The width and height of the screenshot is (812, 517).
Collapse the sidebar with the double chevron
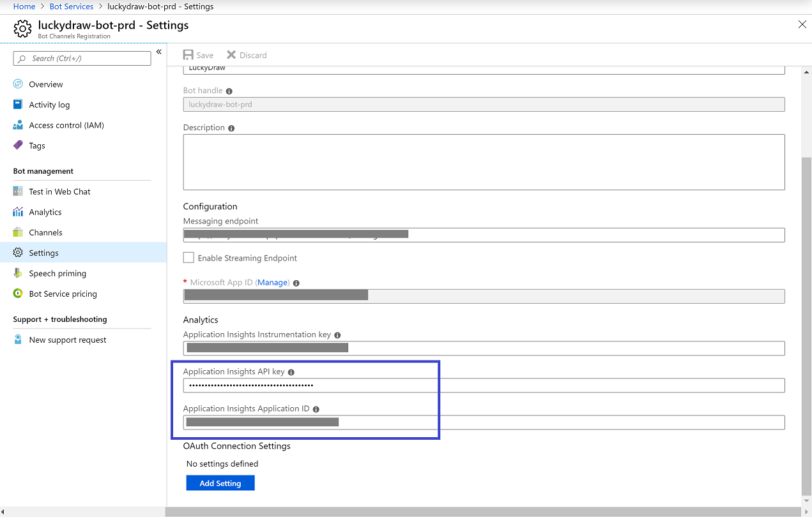159,52
